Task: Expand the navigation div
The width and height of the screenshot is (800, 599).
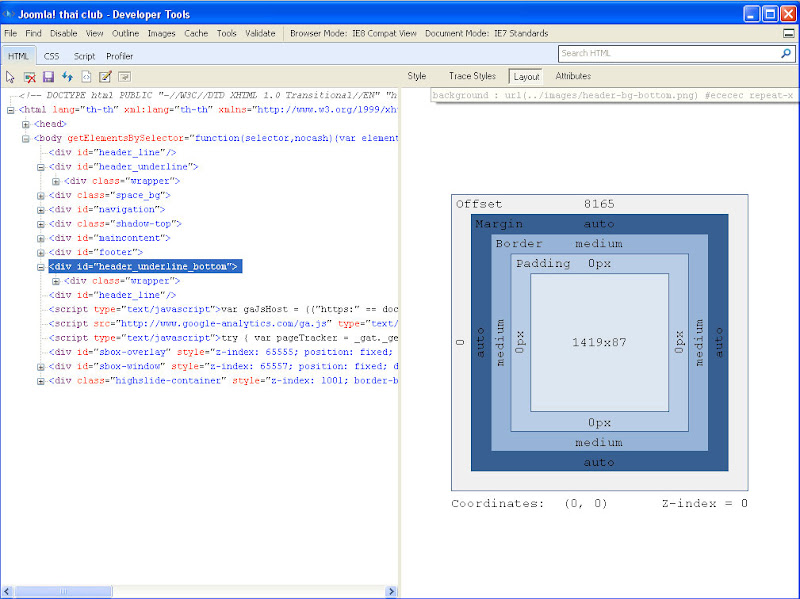Action: [x=41, y=210]
